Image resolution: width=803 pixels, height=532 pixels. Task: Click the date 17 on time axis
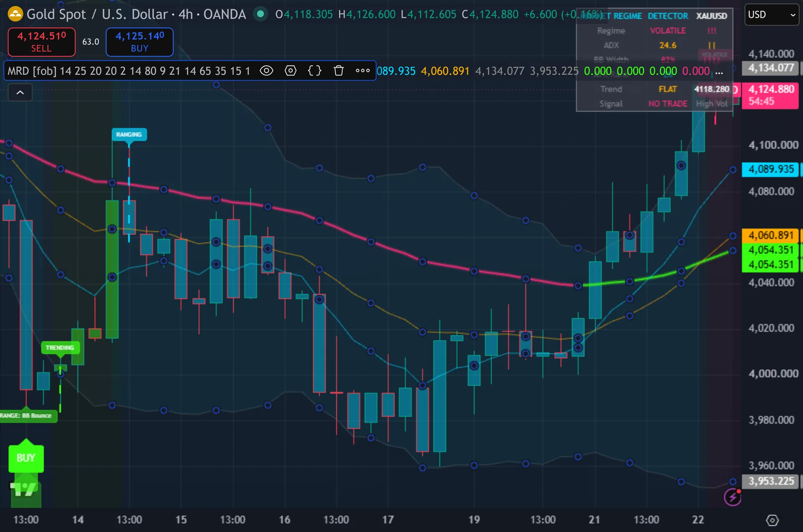388,519
